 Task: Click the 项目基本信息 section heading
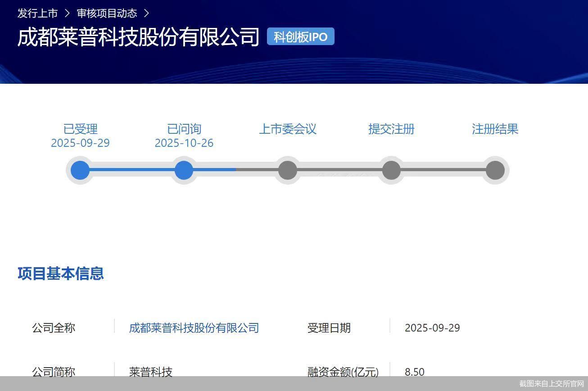tap(60, 274)
